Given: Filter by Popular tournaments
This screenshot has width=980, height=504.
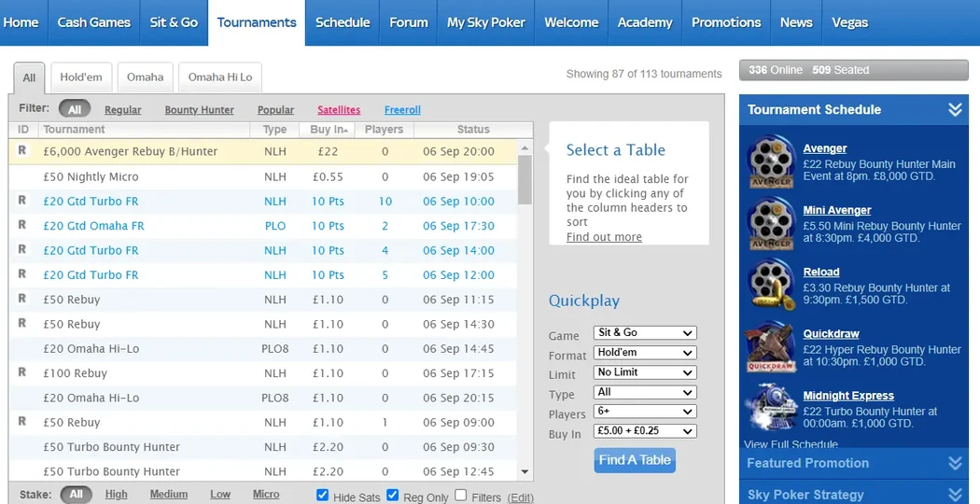Looking at the screenshot, I should tap(275, 110).
